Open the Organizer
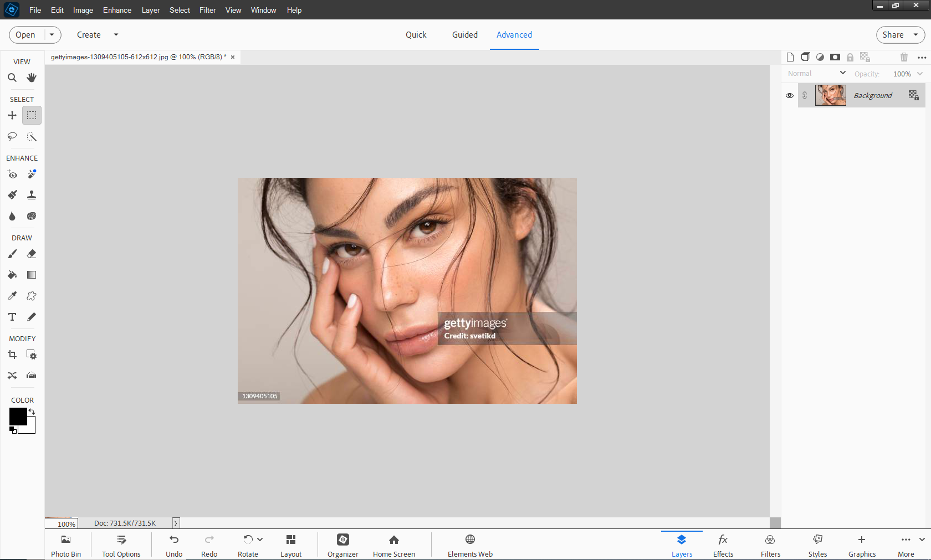Image resolution: width=931 pixels, height=560 pixels. [x=342, y=545]
